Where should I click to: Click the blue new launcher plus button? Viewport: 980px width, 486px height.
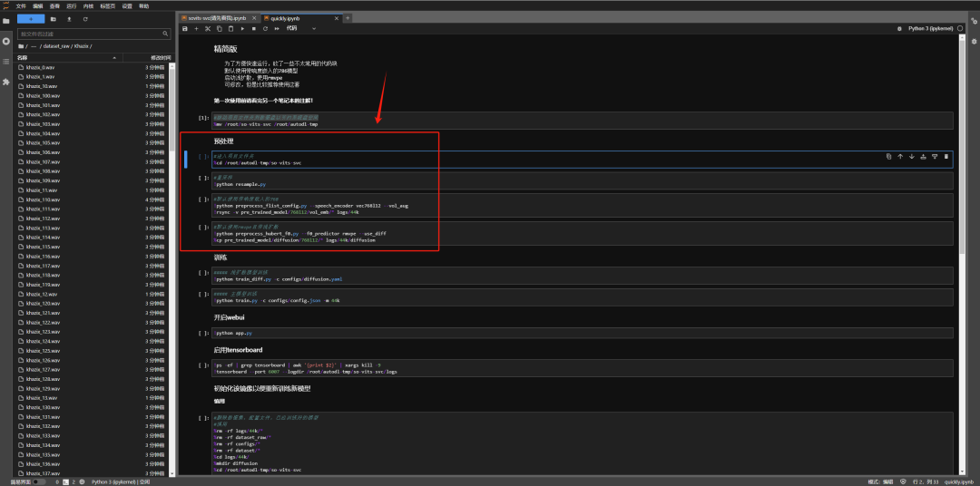[x=31, y=19]
